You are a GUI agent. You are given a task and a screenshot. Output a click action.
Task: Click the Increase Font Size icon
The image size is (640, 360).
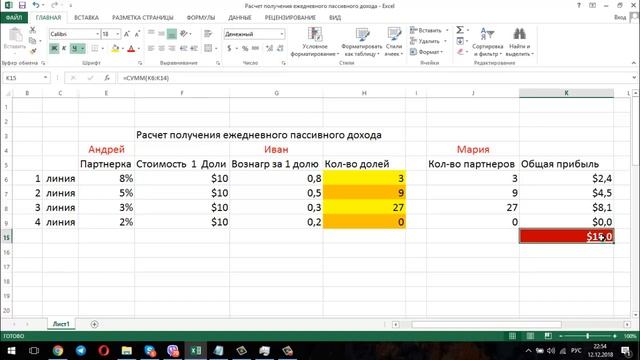coord(127,34)
